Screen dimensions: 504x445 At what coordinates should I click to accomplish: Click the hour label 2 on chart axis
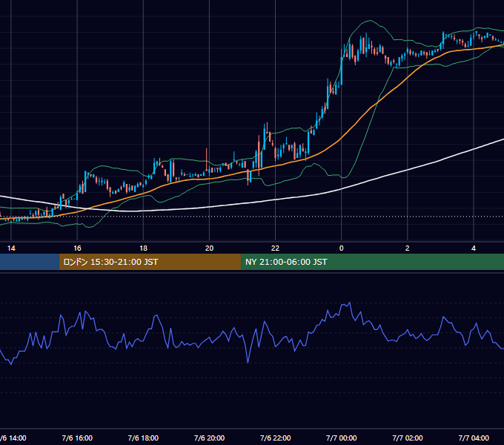(x=407, y=248)
